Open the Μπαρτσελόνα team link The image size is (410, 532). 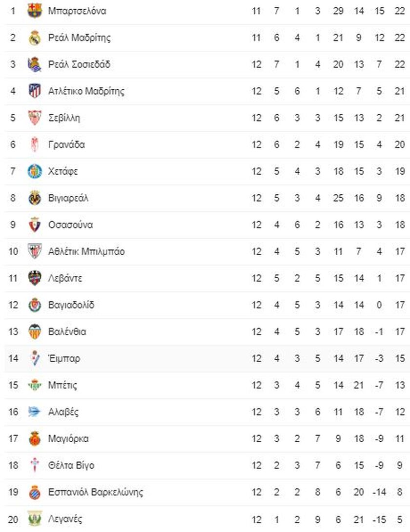point(77,11)
